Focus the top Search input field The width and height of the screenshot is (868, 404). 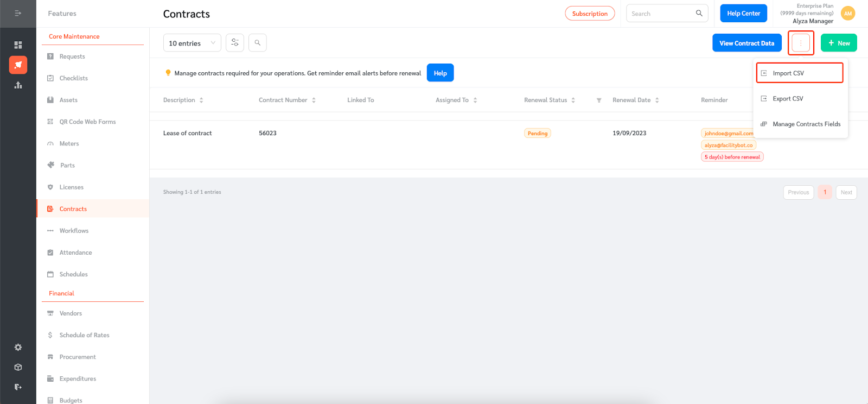click(661, 14)
